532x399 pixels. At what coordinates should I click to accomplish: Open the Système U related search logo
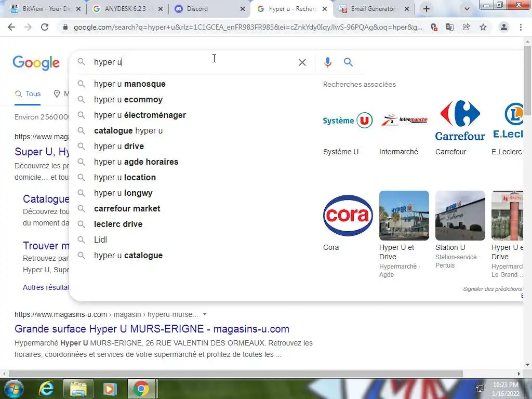(348, 121)
